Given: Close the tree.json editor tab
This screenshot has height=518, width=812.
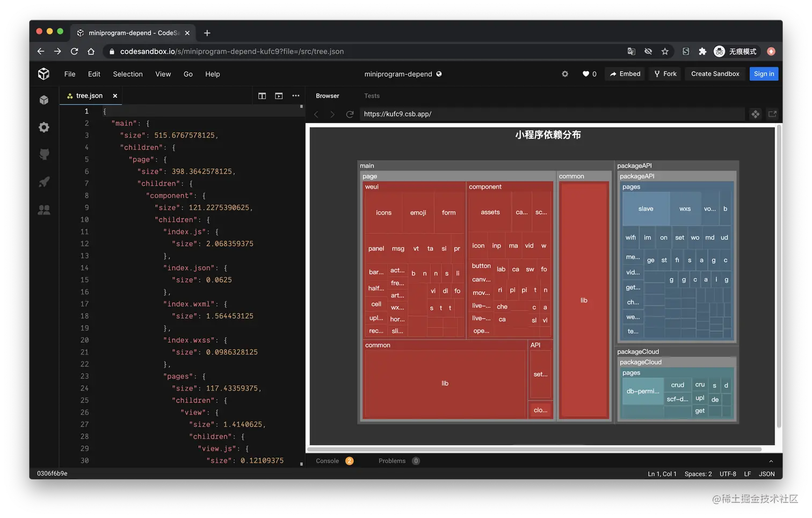Looking at the screenshot, I should [115, 96].
